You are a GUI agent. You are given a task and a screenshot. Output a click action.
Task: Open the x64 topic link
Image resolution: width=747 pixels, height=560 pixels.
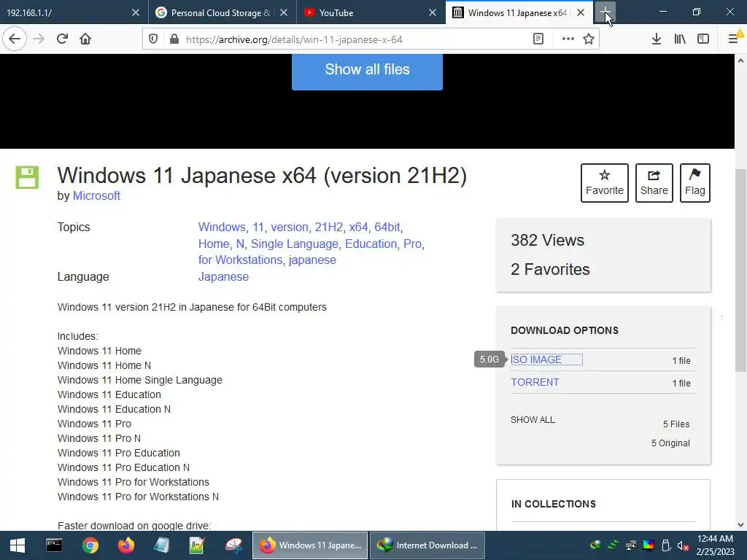click(x=358, y=227)
